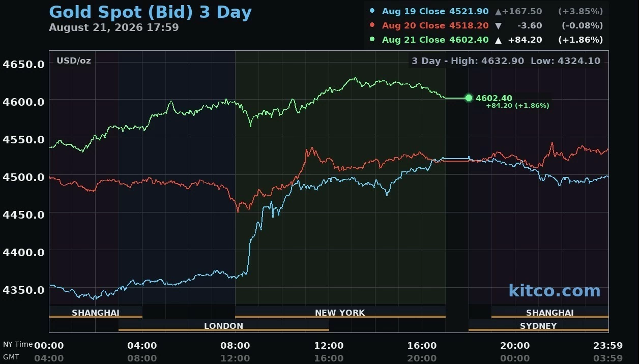The image size is (640, 364).
Task: Click the green current price marker dot
Action: click(x=469, y=98)
